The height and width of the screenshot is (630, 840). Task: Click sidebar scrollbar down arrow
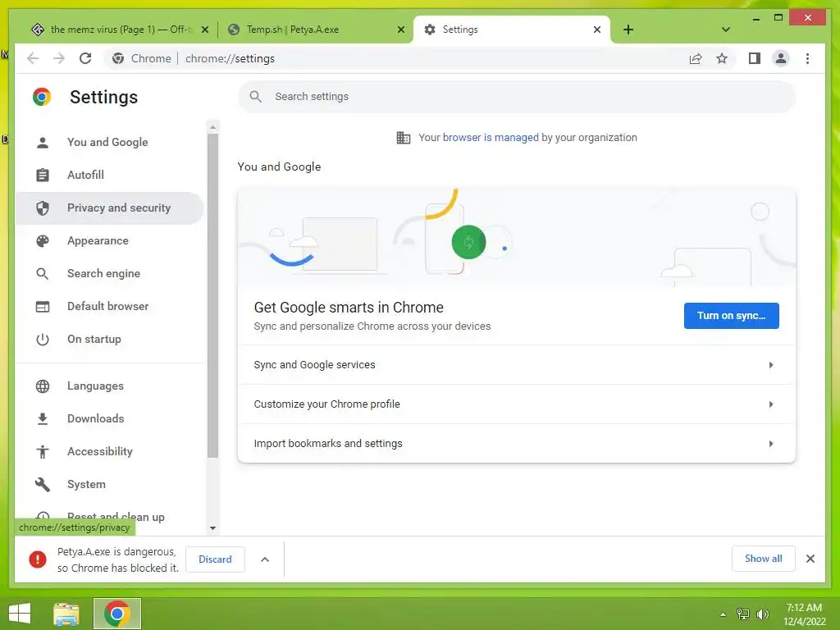coord(212,528)
